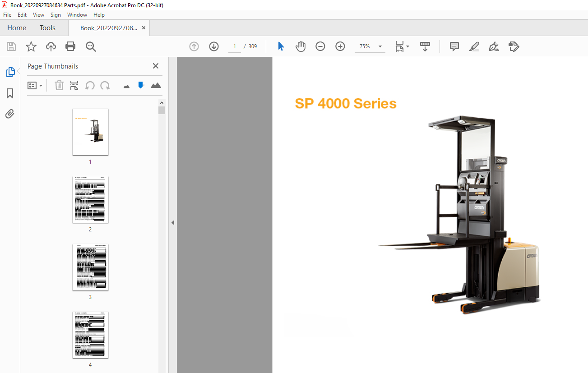Enlarge thumbnail size with large mountain icon
This screenshot has height=373, width=588.
coord(156,85)
